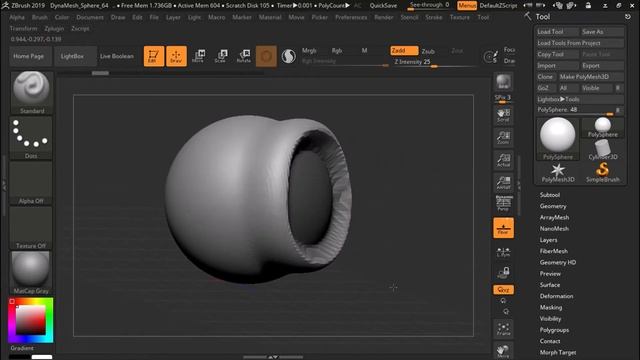This screenshot has width=640, height=360.
Task: Expand the Surface section
Action: (x=550, y=285)
